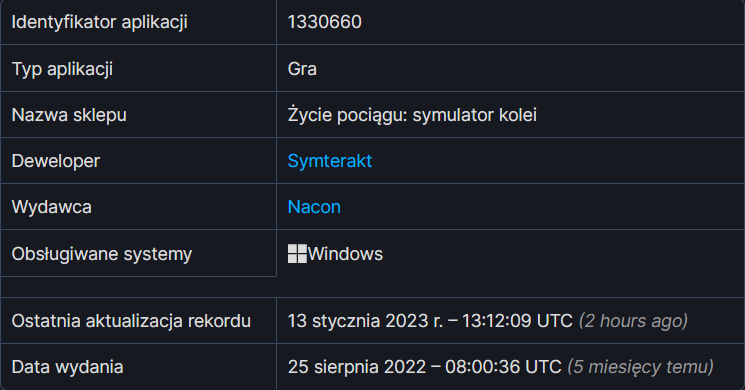Click the Identyfikator aplikacji label

tap(99, 22)
